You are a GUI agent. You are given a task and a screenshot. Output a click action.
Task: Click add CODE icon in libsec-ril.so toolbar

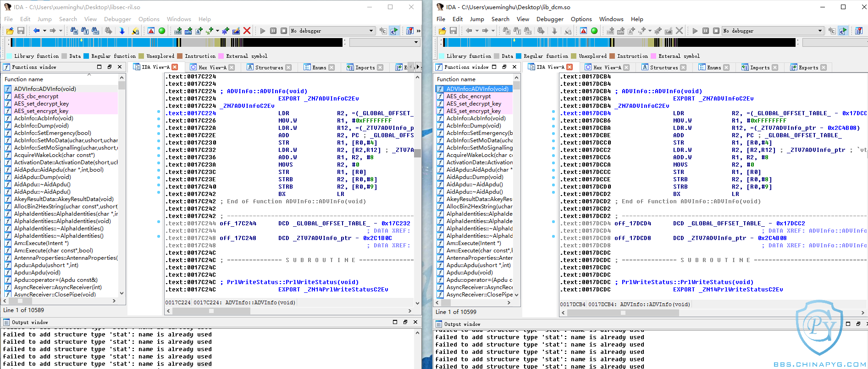[x=178, y=31]
